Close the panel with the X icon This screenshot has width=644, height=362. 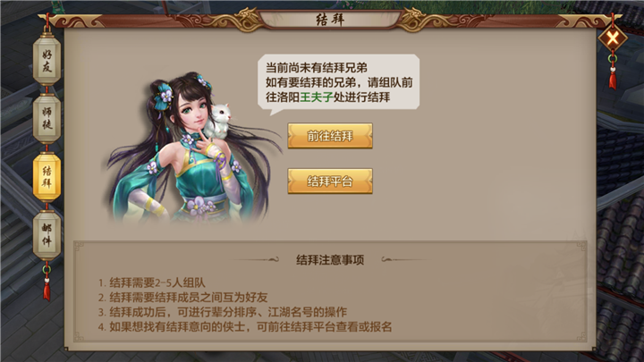click(613, 38)
